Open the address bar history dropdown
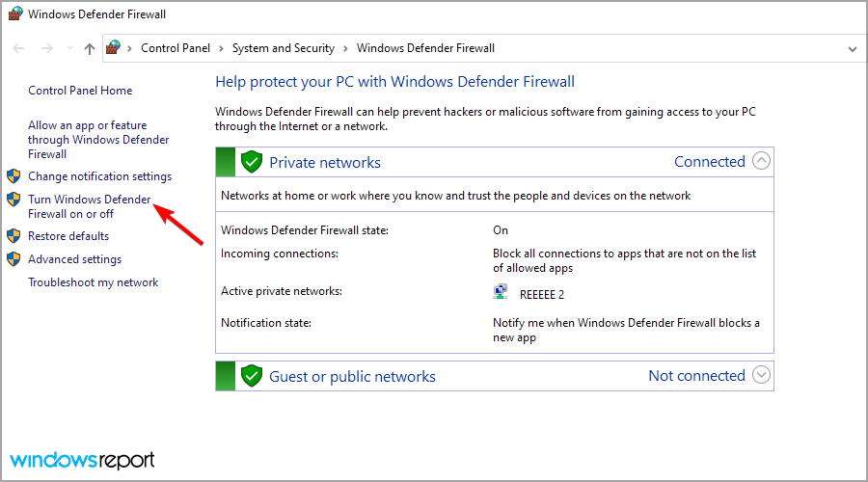868x482 pixels. (x=852, y=49)
